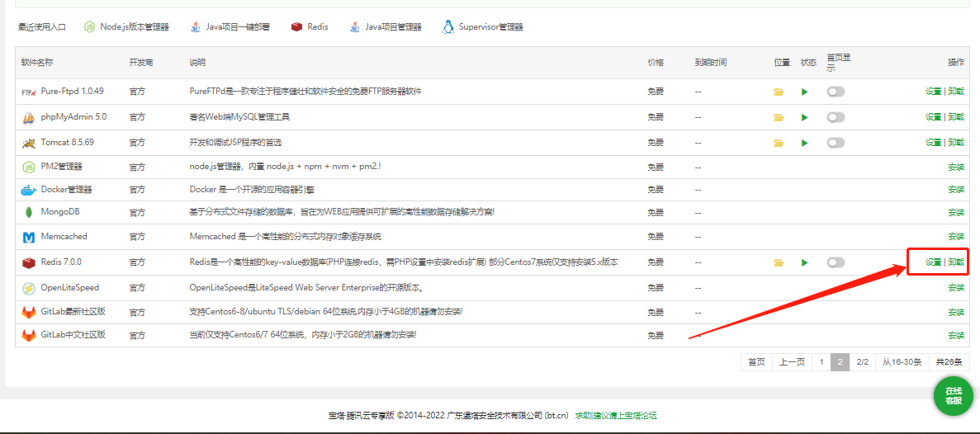
Task: Click the Redis running status play icon
Action: click(x=805, y=263)
